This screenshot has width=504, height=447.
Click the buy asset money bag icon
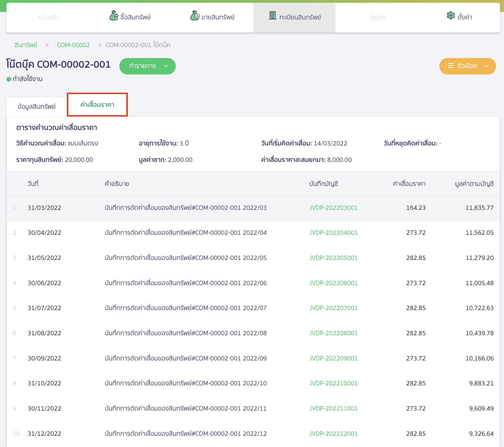tap(114, 15)
